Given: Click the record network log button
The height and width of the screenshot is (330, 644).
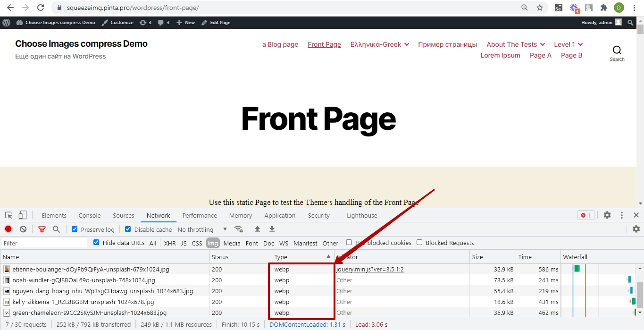Looking at the screenshot, I should (8, 229).
